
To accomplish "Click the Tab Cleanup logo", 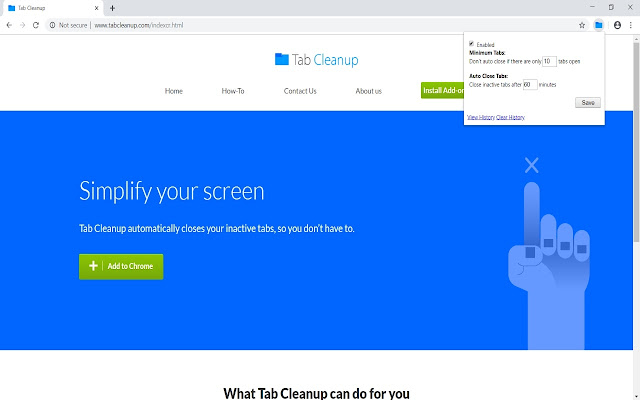I will 316,60.
